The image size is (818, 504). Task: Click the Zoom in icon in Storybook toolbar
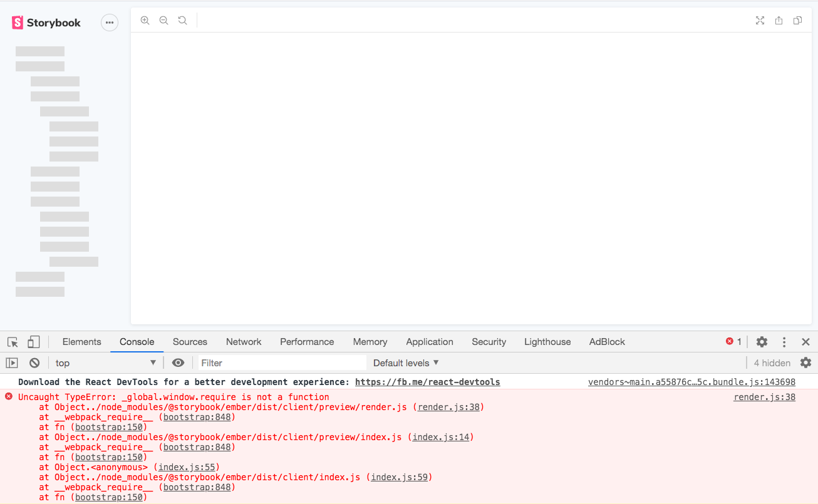click(x=145, y=20)
